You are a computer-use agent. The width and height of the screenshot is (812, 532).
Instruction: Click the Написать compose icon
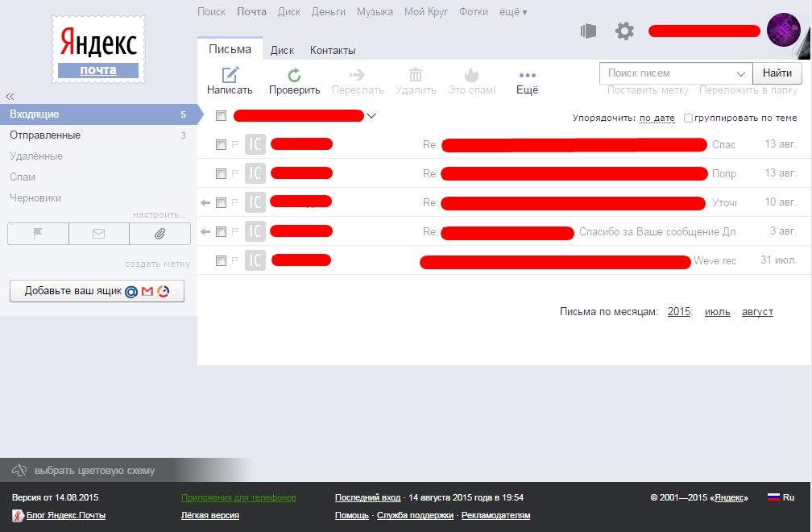click(x=230, y=75)
